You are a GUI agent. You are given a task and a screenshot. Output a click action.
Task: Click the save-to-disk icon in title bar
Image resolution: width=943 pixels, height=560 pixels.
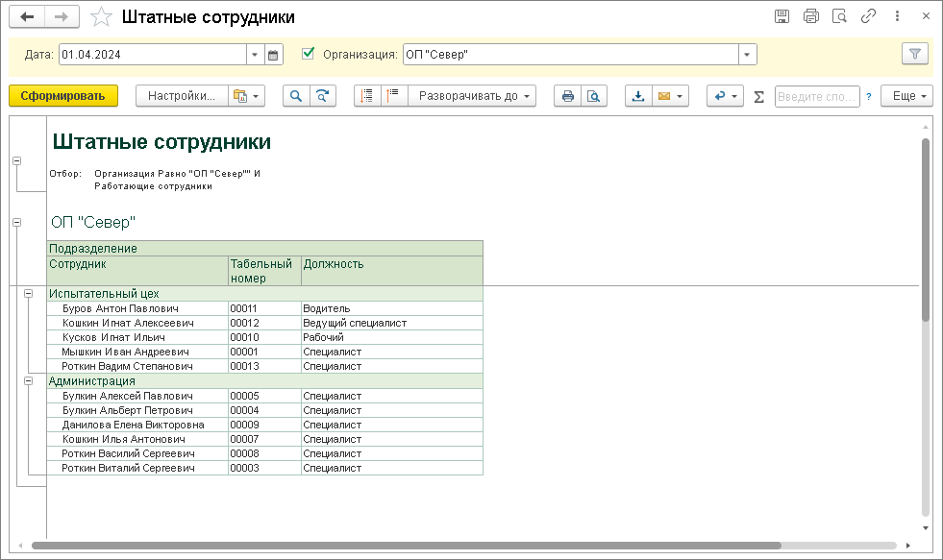click(782, 16)
